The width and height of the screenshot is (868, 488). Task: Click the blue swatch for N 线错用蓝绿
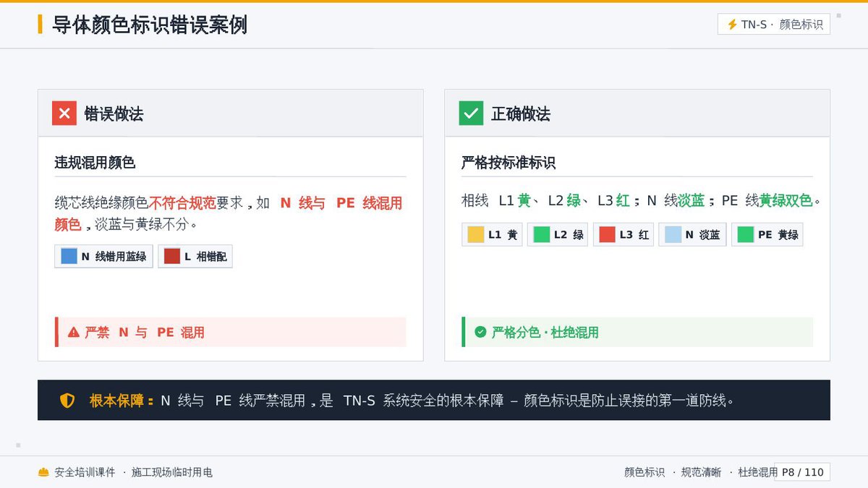[x=69, y=256]
